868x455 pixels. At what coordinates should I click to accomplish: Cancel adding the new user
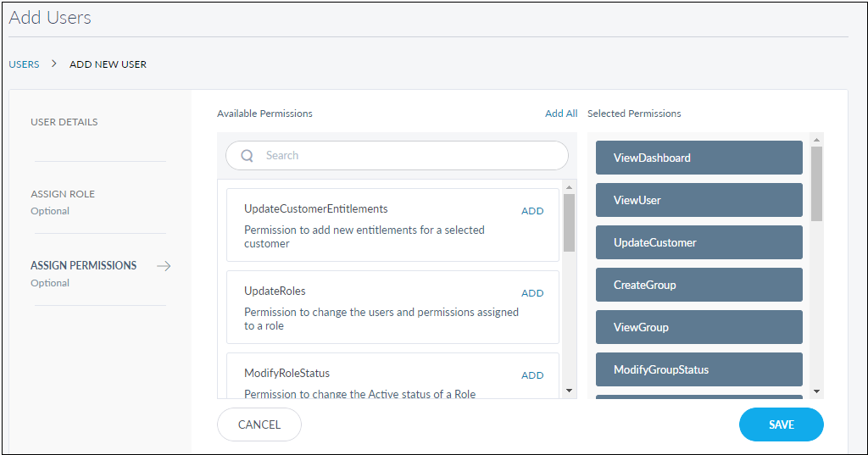(259, 424)
